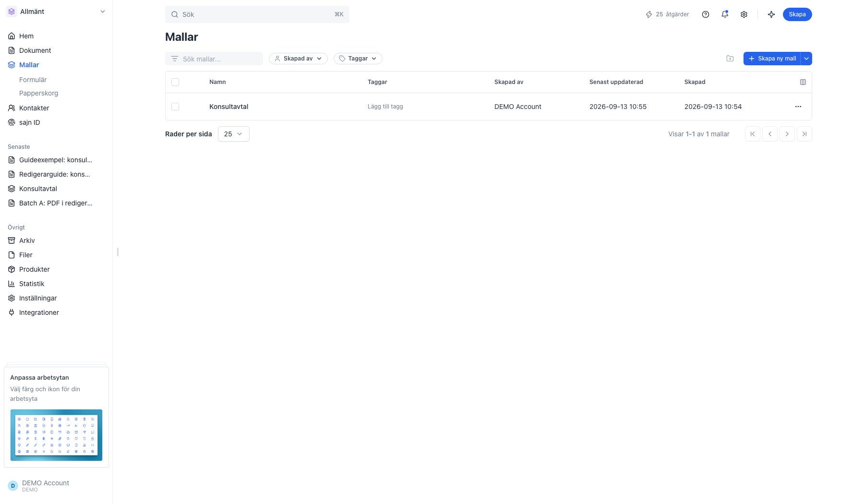Screen dimensions: 864x504
Task: Open the Konsultavtal template name
Action: point(229,107)
